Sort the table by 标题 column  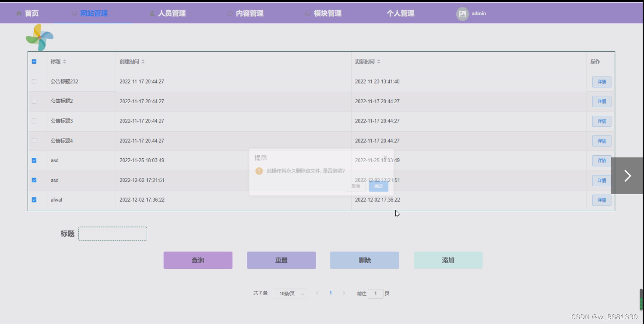(x=64, y=62)
